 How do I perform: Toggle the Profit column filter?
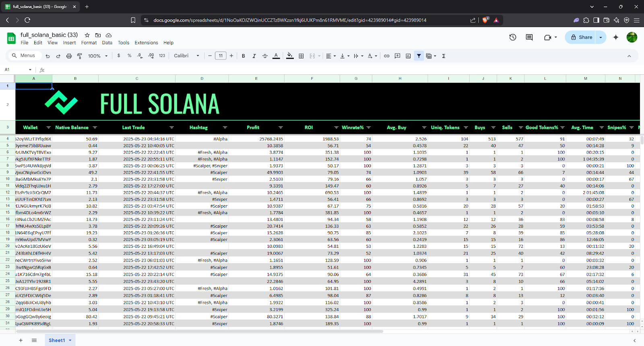(x=281, y=128)
